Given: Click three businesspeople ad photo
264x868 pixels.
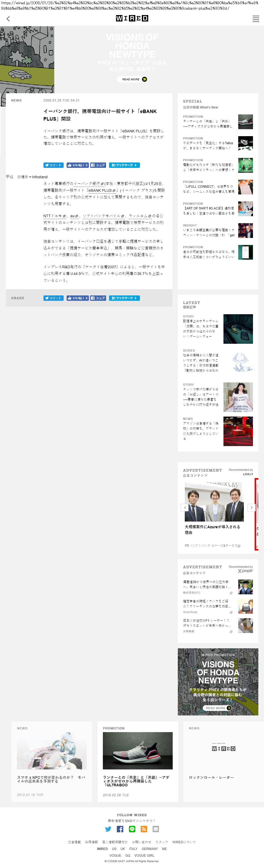Looking at the screenshot, I should click(214, 502).
